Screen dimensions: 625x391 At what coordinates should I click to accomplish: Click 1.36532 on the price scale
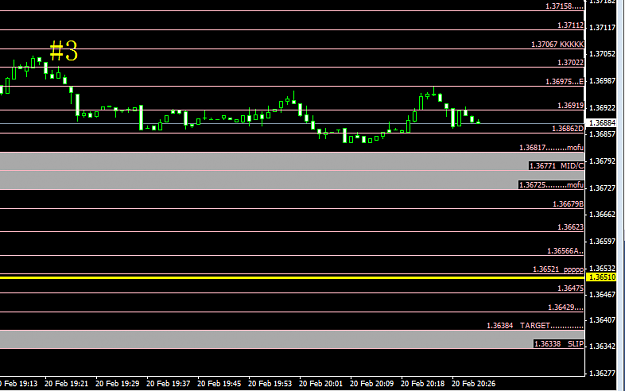click(602, 268)
